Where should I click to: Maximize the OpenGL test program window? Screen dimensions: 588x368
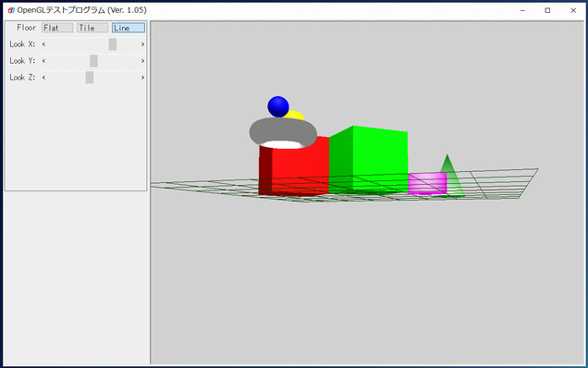[x=547, y=10]
